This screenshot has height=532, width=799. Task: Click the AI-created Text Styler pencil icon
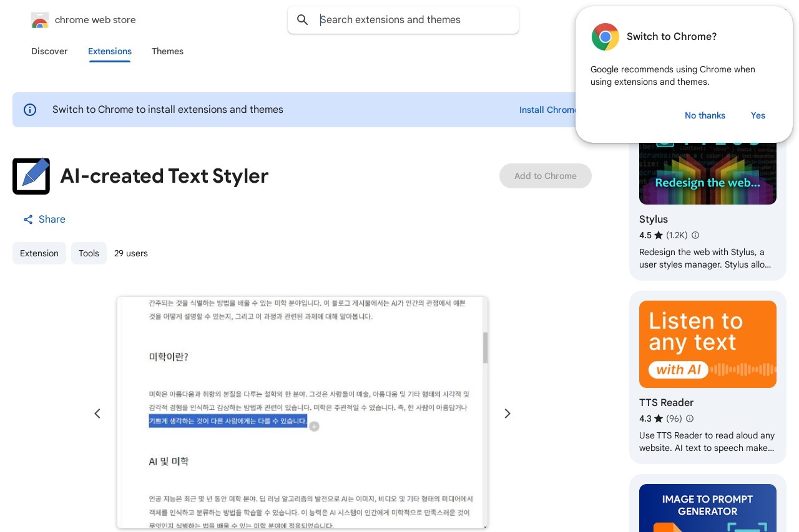click(31, 176)
